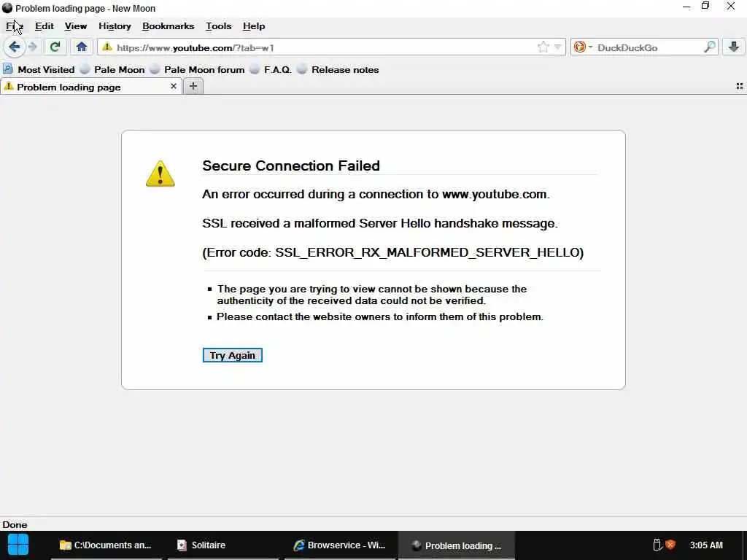747x560 pixels.
Task: Open the Windows Start button
Action: pos(18,545)
